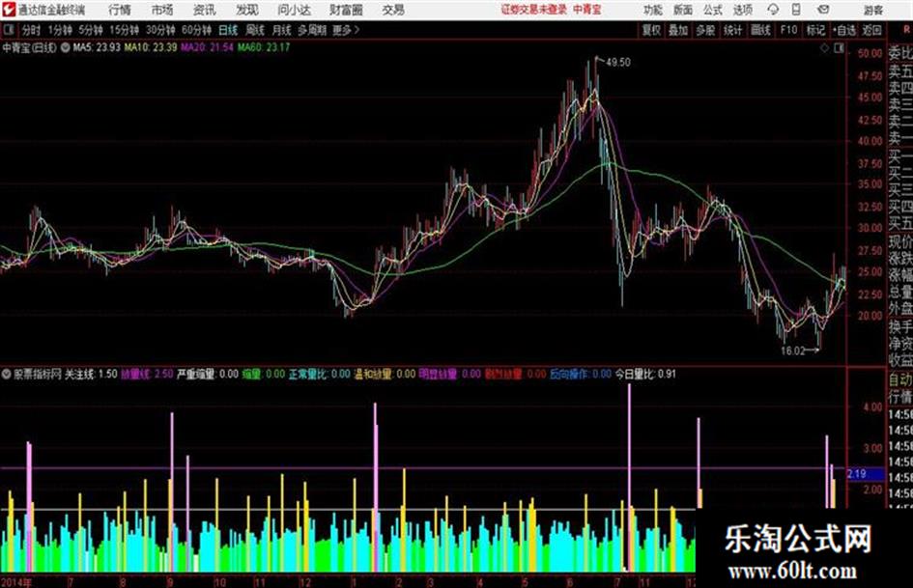Switch to the 1分钟 period tab

(x=60, y=30)
